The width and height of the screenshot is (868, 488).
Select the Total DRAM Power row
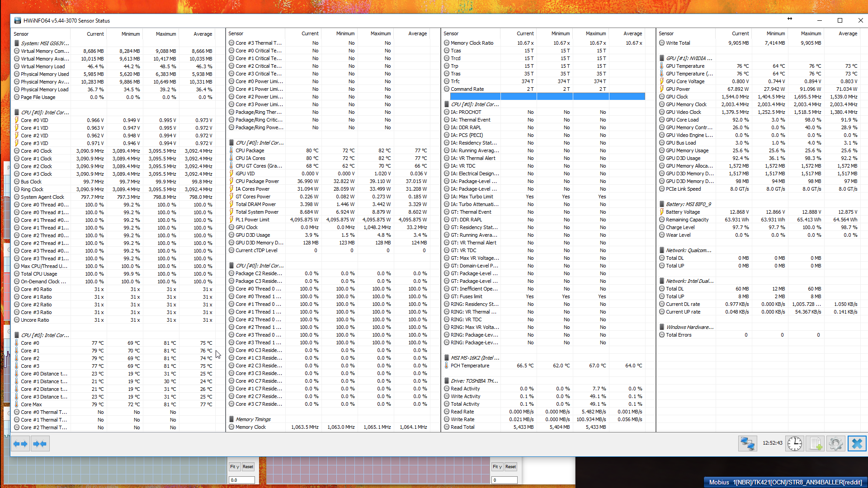[329, 204]
